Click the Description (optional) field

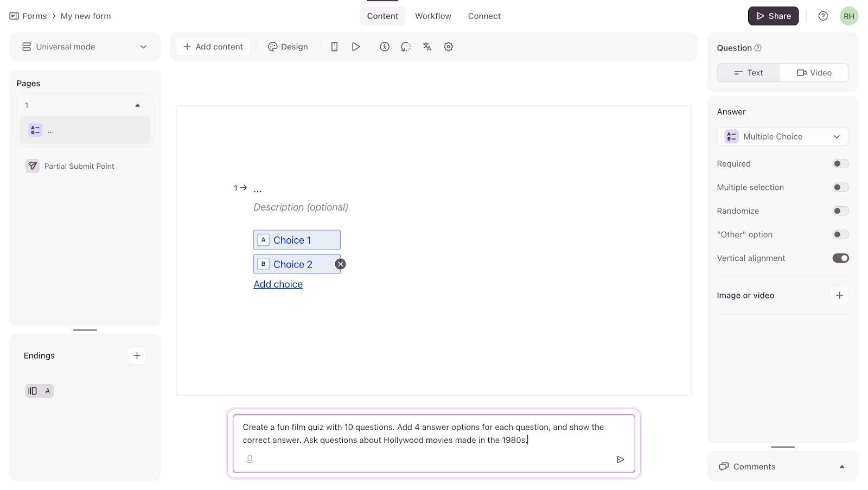(x=301, y=207)
